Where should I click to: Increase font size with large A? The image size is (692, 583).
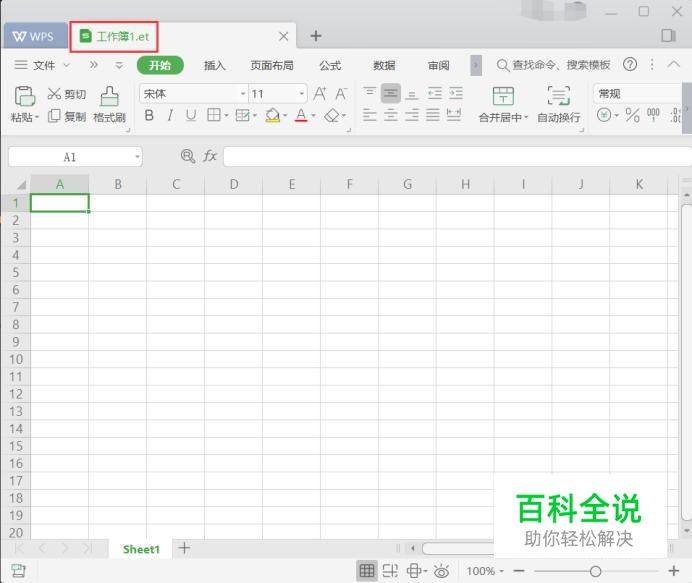pos(320,94)
